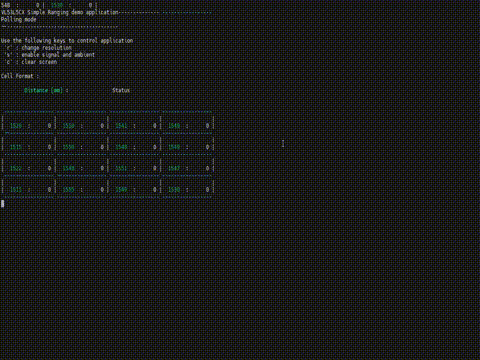Click the terminal cursor block below the table

(3, 204)
